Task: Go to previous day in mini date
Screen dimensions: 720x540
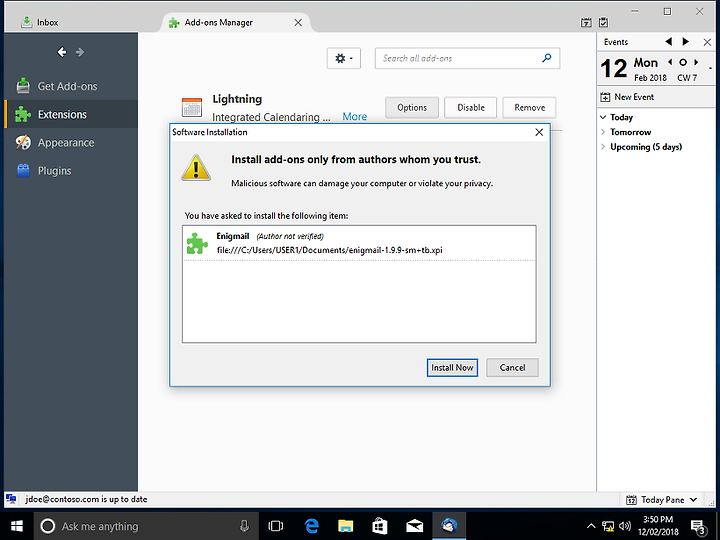Action: click(x=670, y=62)
